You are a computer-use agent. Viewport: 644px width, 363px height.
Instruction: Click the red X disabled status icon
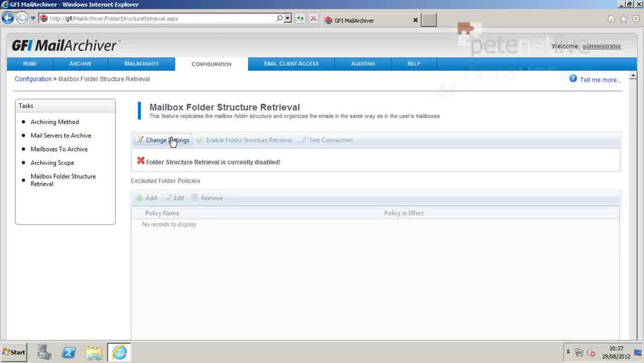point(140,161)
